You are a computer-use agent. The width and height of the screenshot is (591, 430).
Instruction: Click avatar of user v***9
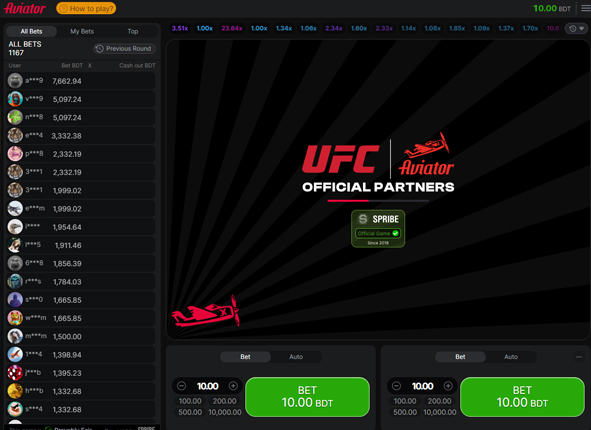pos(15,99)
